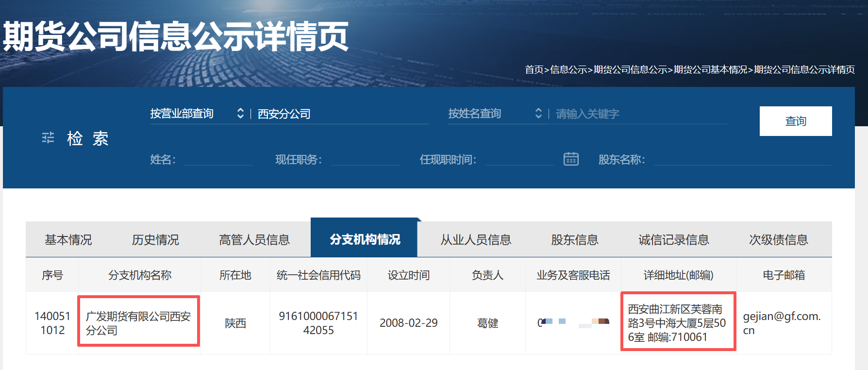Switch to the 股东信息 tab
Screen dimensions: 868x370
click(575, 239)
